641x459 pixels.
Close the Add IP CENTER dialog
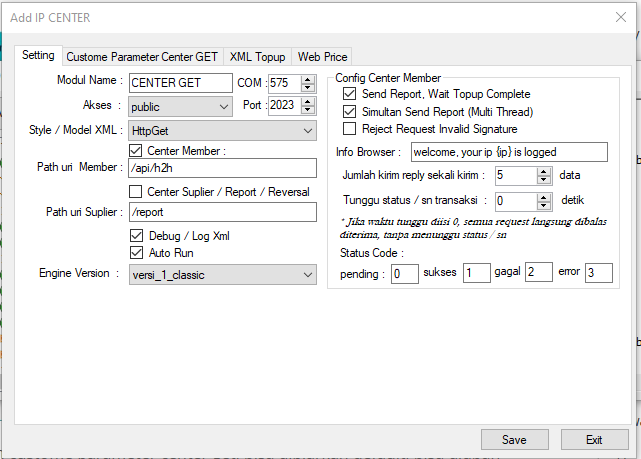[621, 17]
